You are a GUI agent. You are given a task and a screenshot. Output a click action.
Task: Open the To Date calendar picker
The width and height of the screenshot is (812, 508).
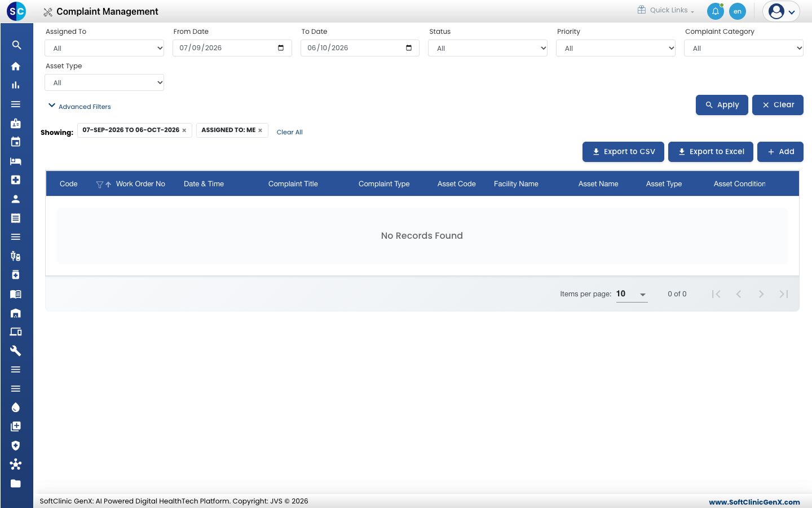click(409, 48)
